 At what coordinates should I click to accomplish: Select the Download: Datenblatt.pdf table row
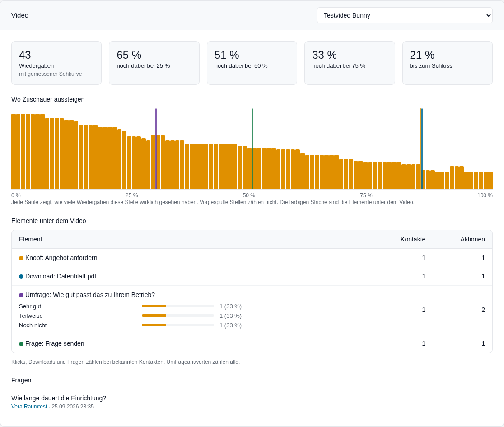coord(252,276)
